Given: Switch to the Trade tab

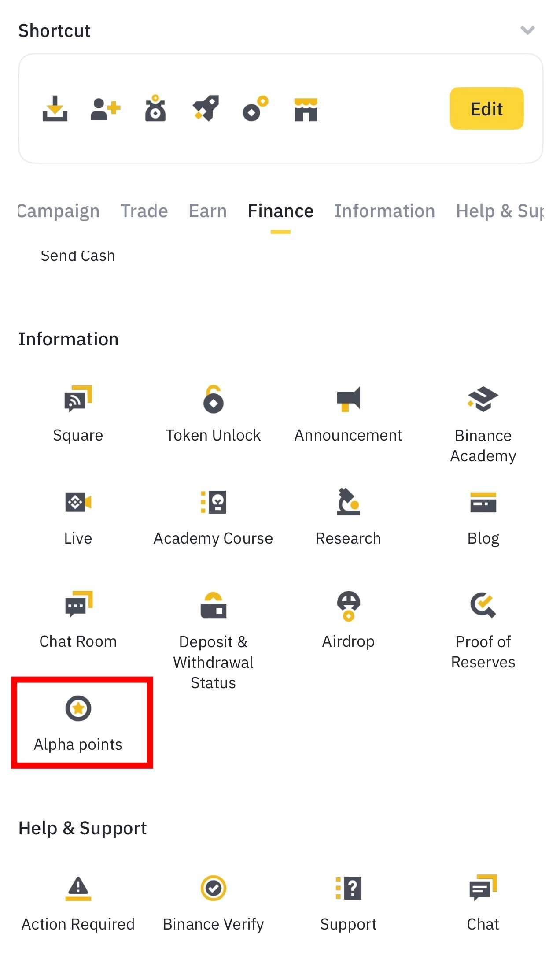Looking at the screenshot, I should pos(144,211).
